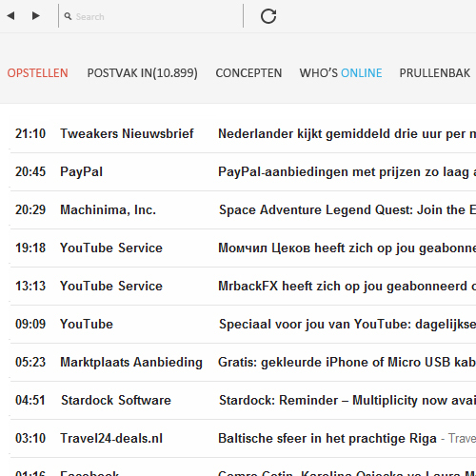The width and height of the screenshot is (476, 476).
Task: Click the refresh icon
Action: coord(268,16)
